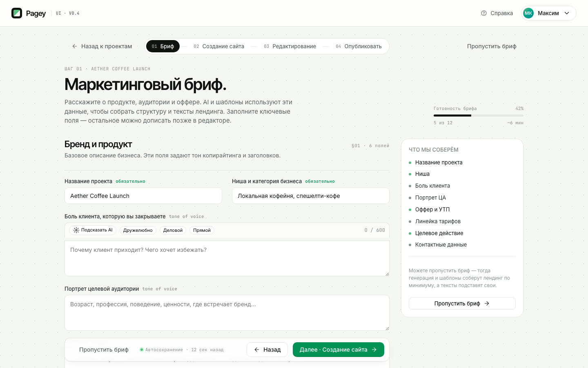This screenshot has width=588, height=368.
Task: Go back via Назад к проектам
Action: tap(102, 46)
